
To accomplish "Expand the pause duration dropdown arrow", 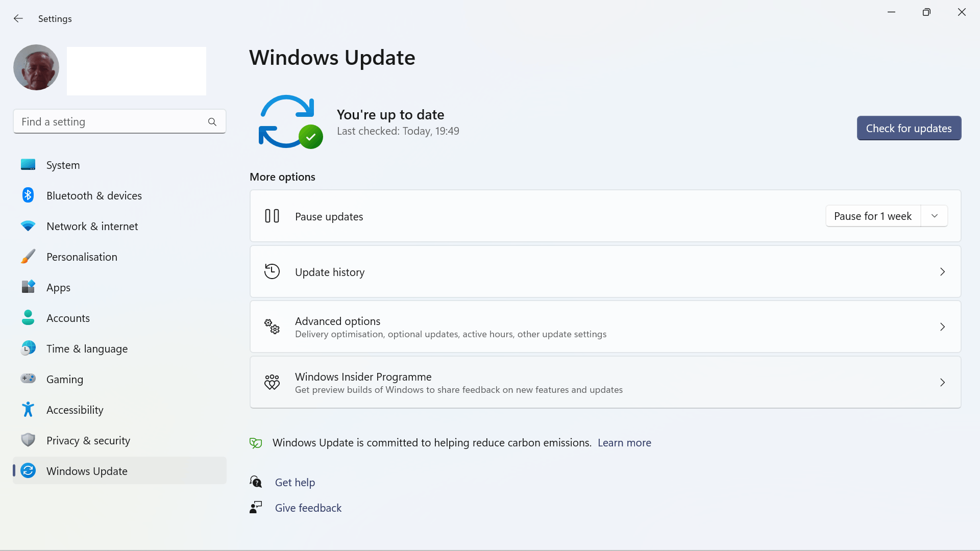I will click(934, 216).
